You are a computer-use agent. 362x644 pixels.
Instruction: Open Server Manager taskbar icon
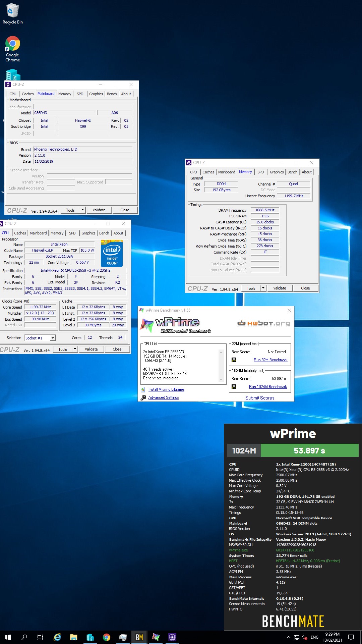pyautogui.click(x=90, y=637)
